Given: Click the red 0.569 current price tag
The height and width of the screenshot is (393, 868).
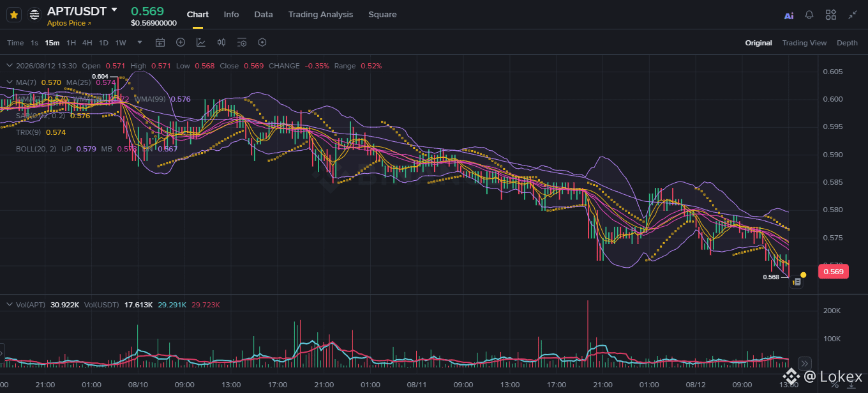Looking at the screenshot, I should tap(834, 272).
